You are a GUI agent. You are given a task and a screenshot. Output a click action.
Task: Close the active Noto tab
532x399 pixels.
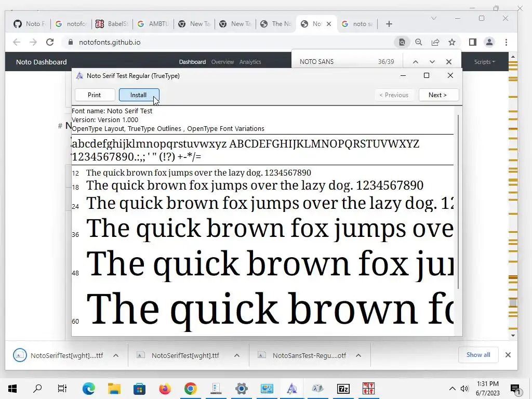329,24
